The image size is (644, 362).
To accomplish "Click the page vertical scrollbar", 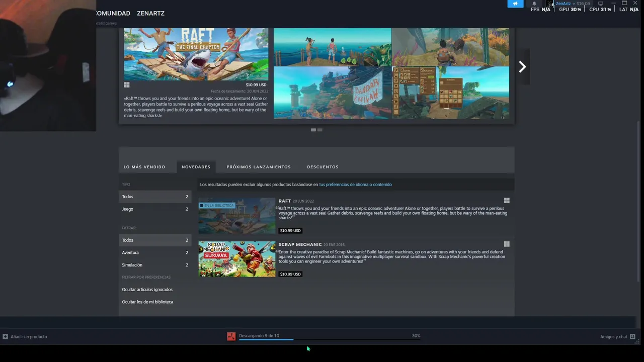I will tap(639, 201).
